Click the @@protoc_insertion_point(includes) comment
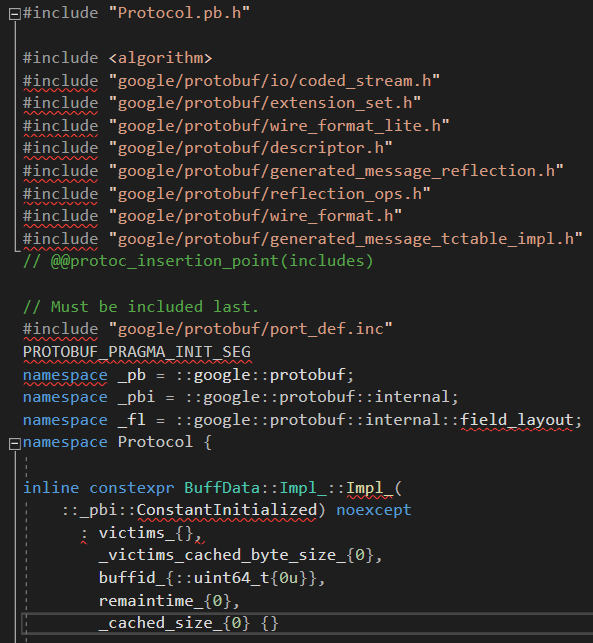 [x=198, y=261]
